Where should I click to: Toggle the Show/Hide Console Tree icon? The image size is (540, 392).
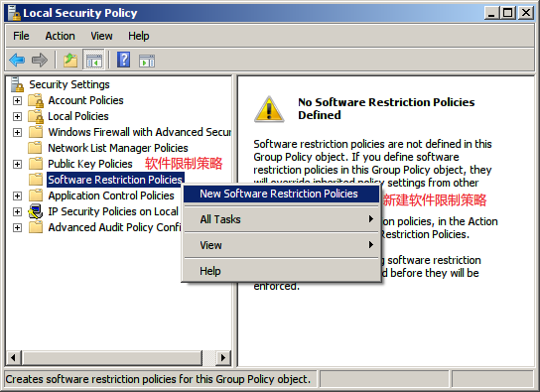coord(93,61)
